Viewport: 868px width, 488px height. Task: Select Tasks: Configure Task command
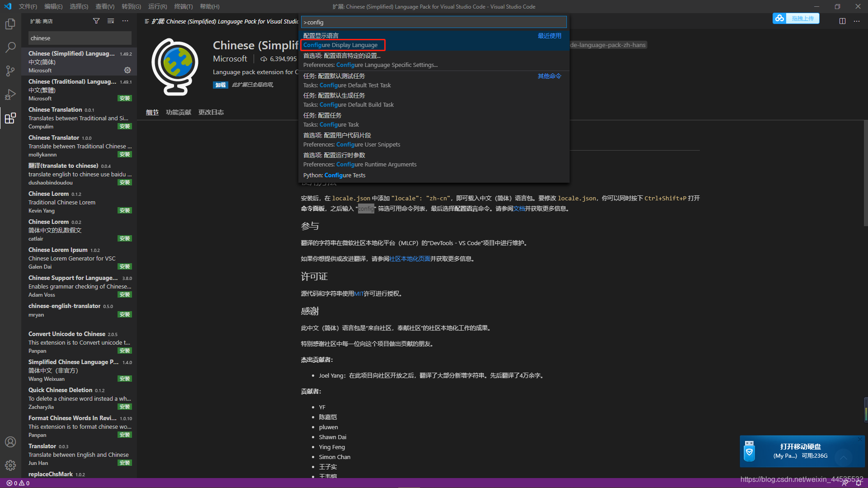434,120
